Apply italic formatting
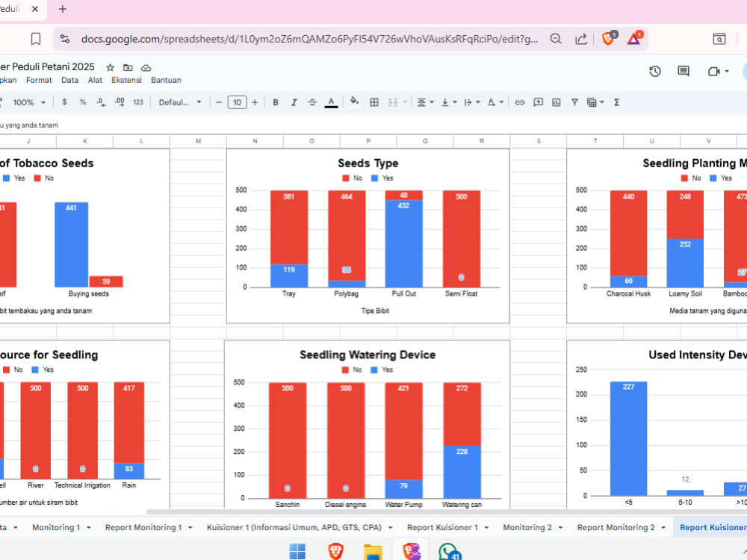 pos(294,102)
